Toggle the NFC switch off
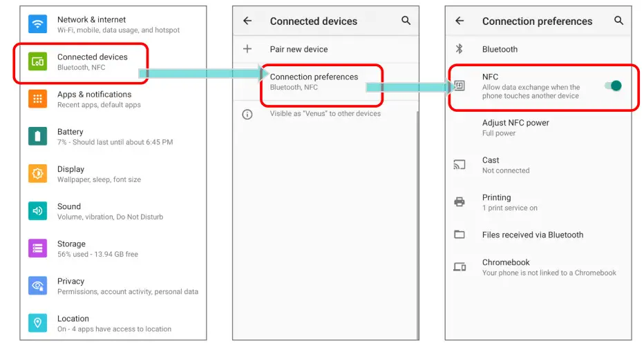The height and width of the screenshot is (345, 644). (x=613, y=86)
